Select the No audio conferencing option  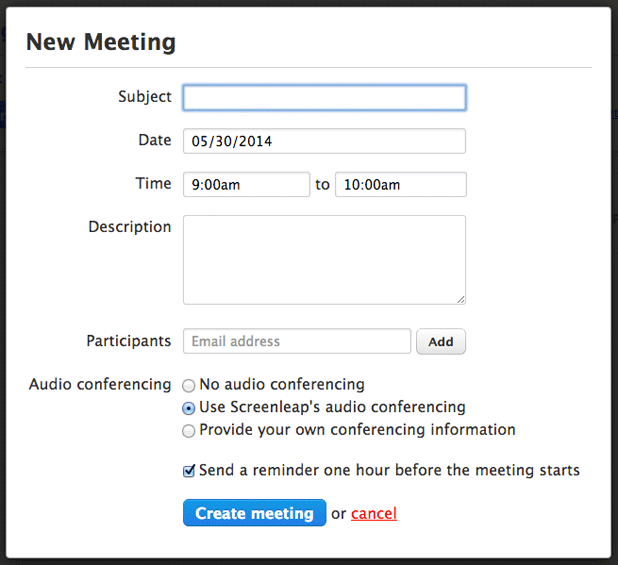click(189, 385)
